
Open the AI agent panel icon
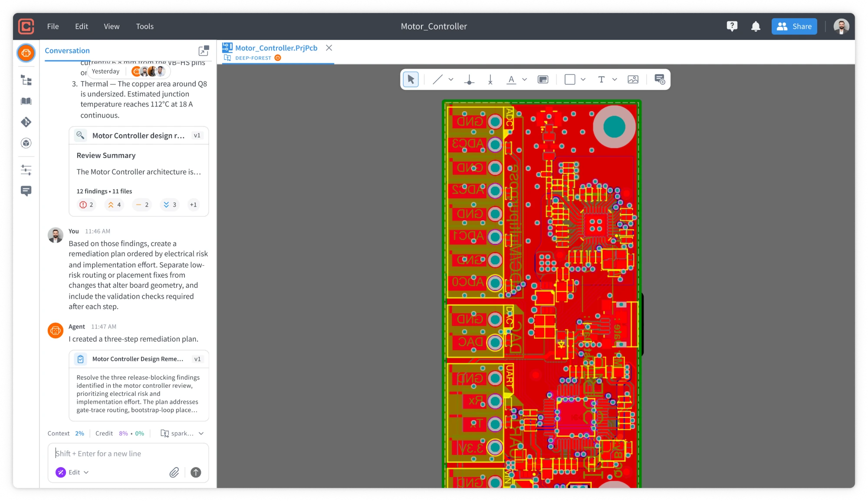click(x=26, y=53)
